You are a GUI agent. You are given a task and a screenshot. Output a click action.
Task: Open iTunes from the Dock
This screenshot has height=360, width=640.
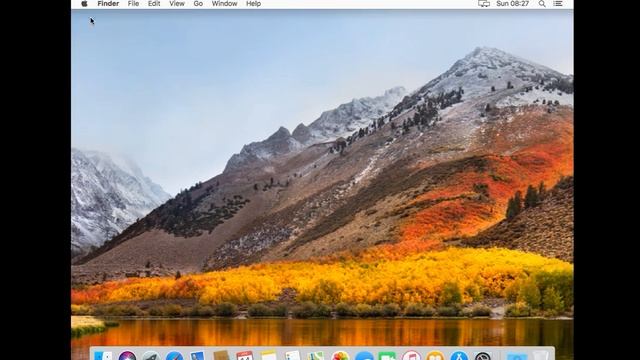coord(411,356)
